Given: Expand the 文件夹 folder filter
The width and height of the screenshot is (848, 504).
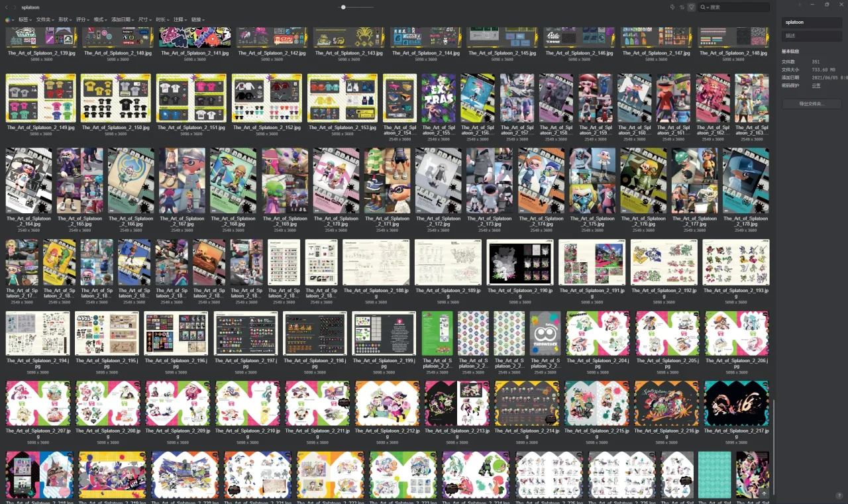Looking at the screenshot, I should coord(45,20).
